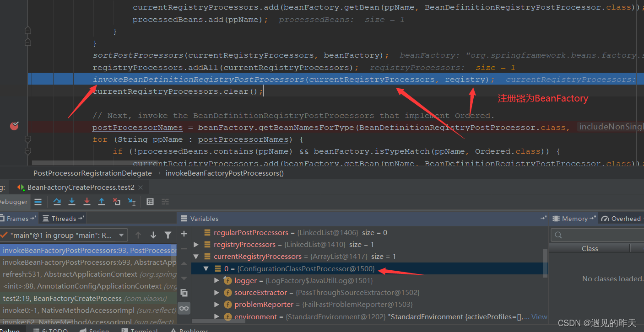Open the Spring tool window
Screen dimensions: 644x332
94,330
